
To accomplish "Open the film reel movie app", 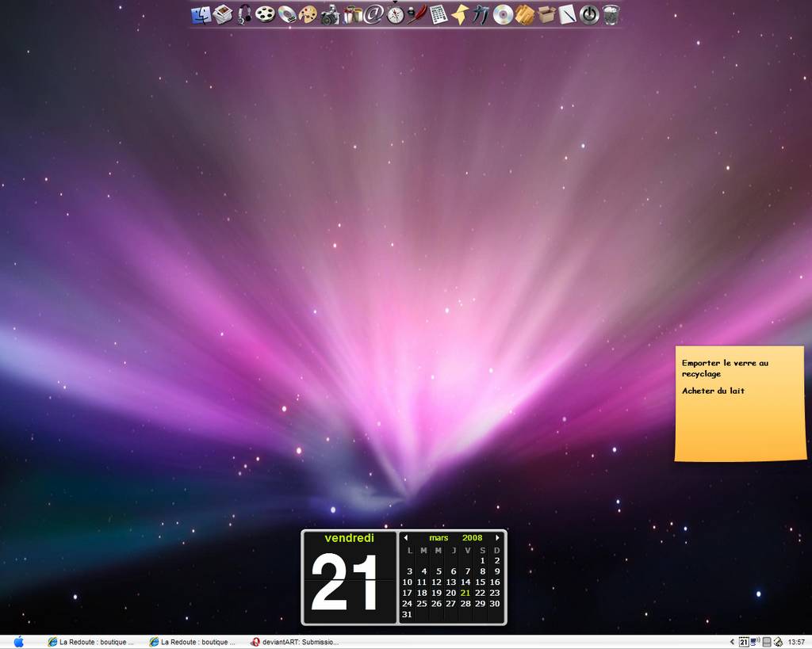I will [265, 14].
